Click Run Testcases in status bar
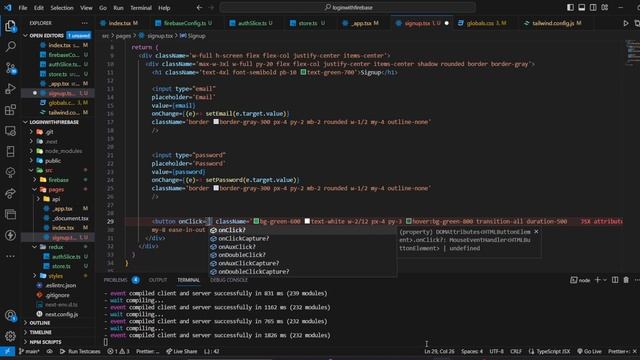 [80, 351]
